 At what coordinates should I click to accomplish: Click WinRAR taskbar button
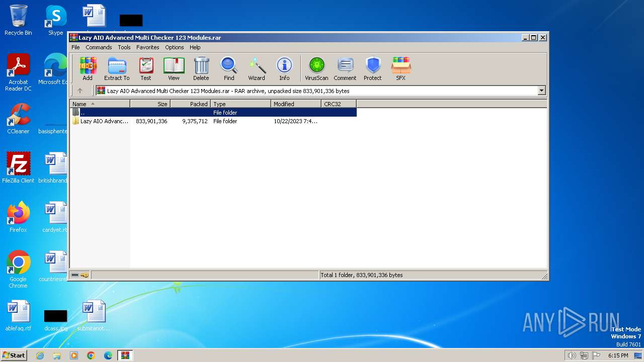125,355
